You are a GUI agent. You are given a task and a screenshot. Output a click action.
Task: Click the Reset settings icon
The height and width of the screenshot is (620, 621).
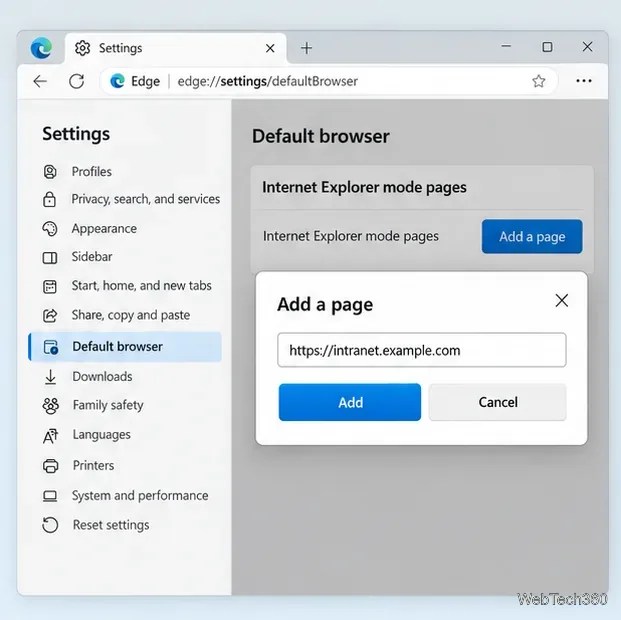coord(50,525)
